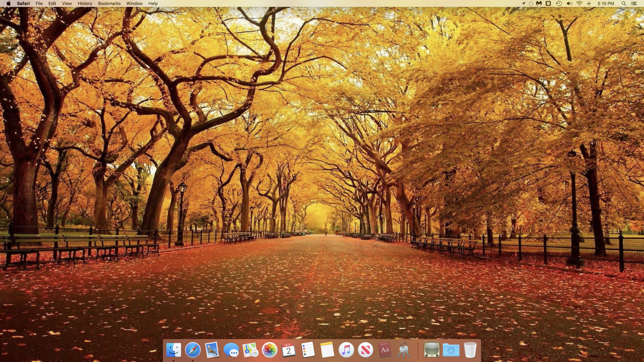Launch the Mail stamp icon
Viewport: 644px width, 362px height.
(x=212, y=350)
